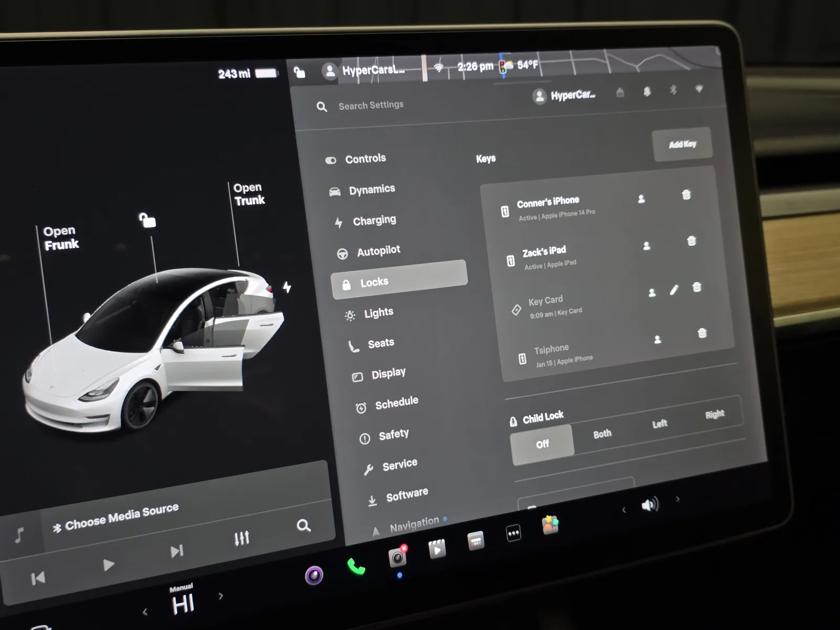Viewport: 840px width, 630px height.
Task: Click the pencil icon to rename Key Card
Action: (x=674, y=290)
